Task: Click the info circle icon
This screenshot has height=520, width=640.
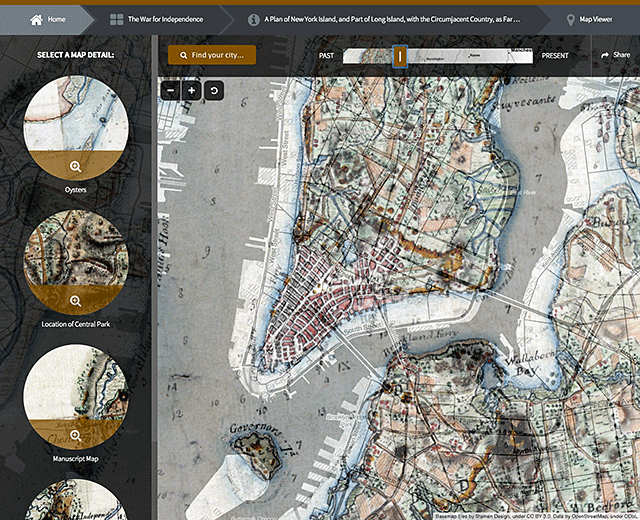Action: [x=253, y=19]
